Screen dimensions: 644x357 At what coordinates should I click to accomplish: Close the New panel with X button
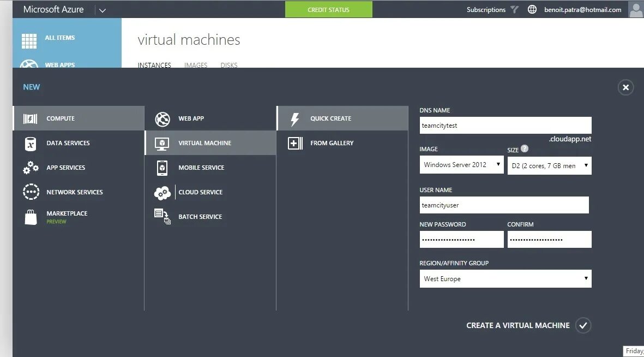(x=625, y=87)
